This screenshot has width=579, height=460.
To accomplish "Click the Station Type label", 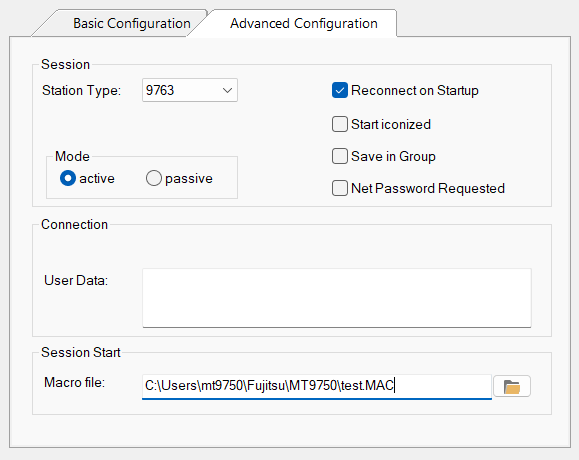I will (81, 90).
